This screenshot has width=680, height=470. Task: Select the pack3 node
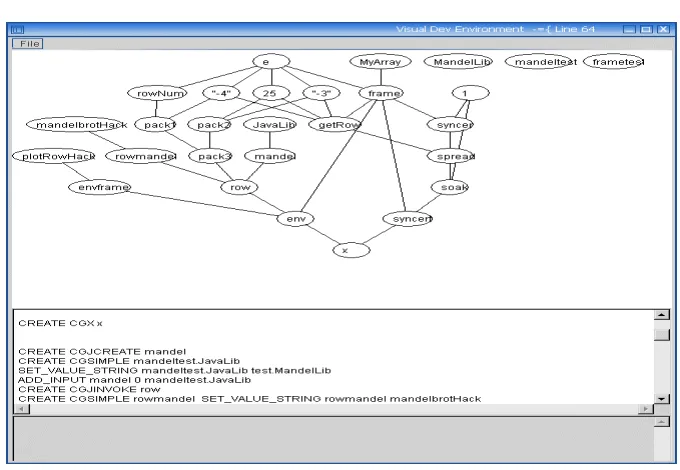coord(210,156)
